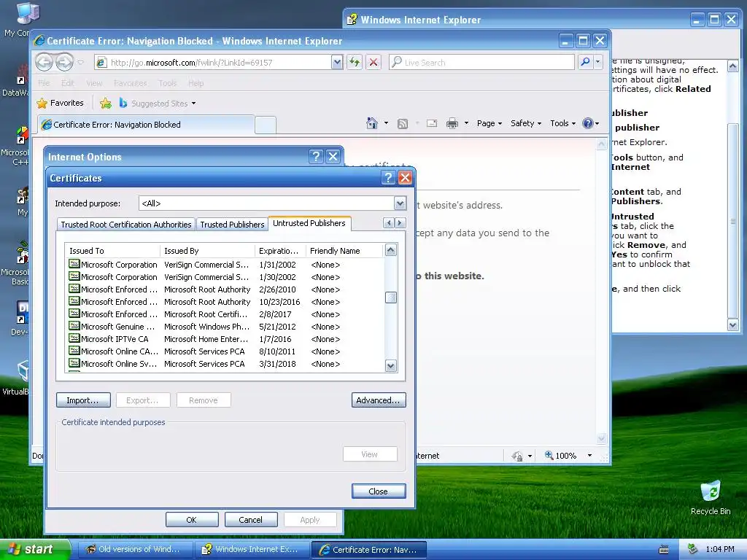The width and height of the screenshot is (747, 560).
Task: Switch to Windows Internet Explorer taskbar button
Action: [x=252, y=550]
